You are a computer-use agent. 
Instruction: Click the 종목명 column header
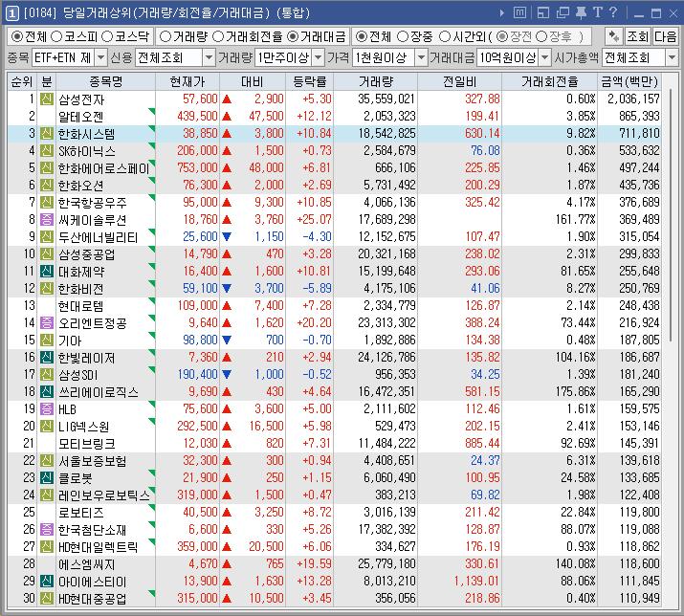105,81
